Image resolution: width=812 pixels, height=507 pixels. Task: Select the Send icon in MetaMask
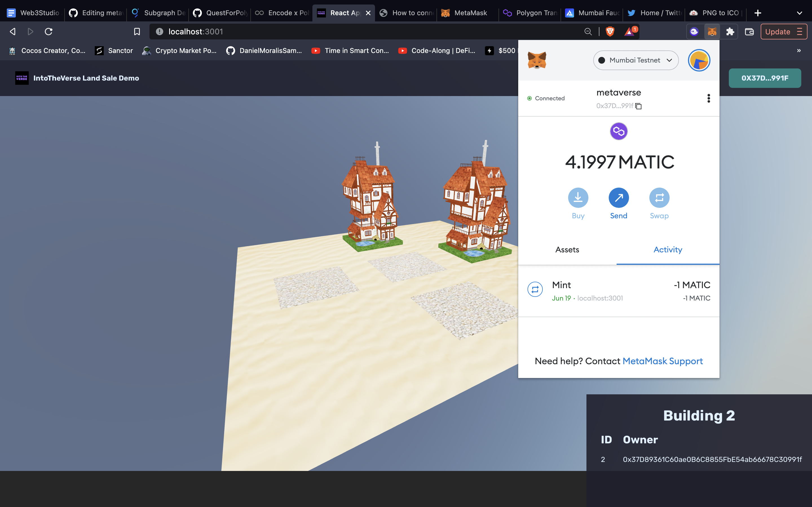(x=618, y=198)
